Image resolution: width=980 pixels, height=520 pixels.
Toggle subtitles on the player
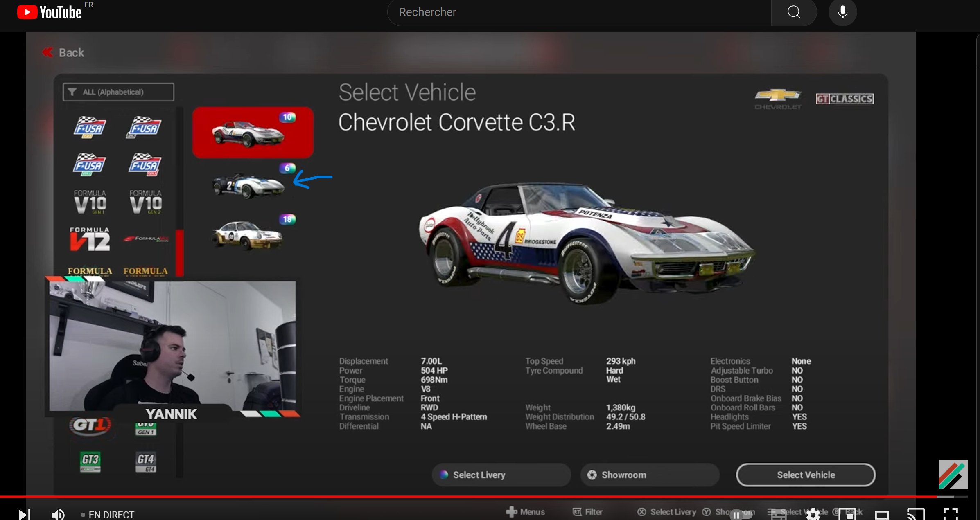pyautogui.click(x=779, y=515)
